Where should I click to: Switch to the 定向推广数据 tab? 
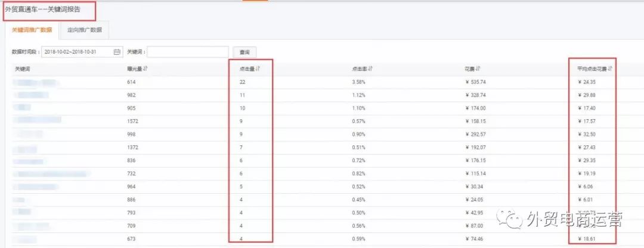click(84, 30)
